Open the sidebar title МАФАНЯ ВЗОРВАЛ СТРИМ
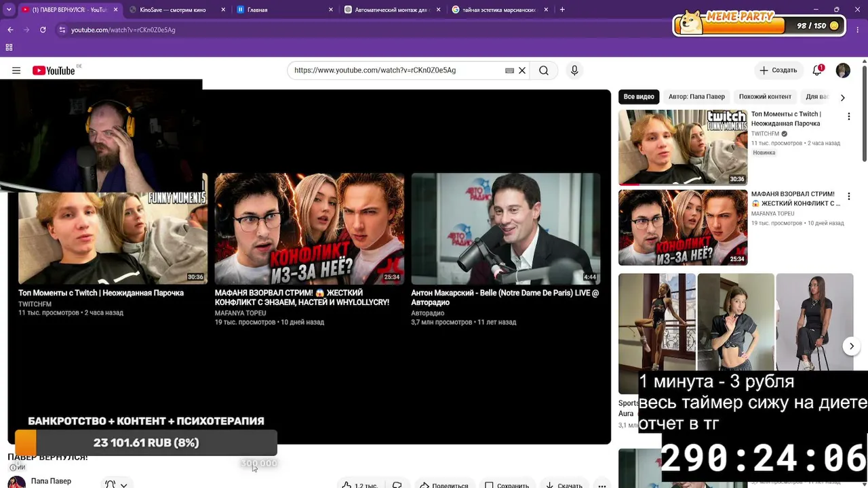Image resolution: width=868 pixels, height=488 pixels. pos(795,199)
